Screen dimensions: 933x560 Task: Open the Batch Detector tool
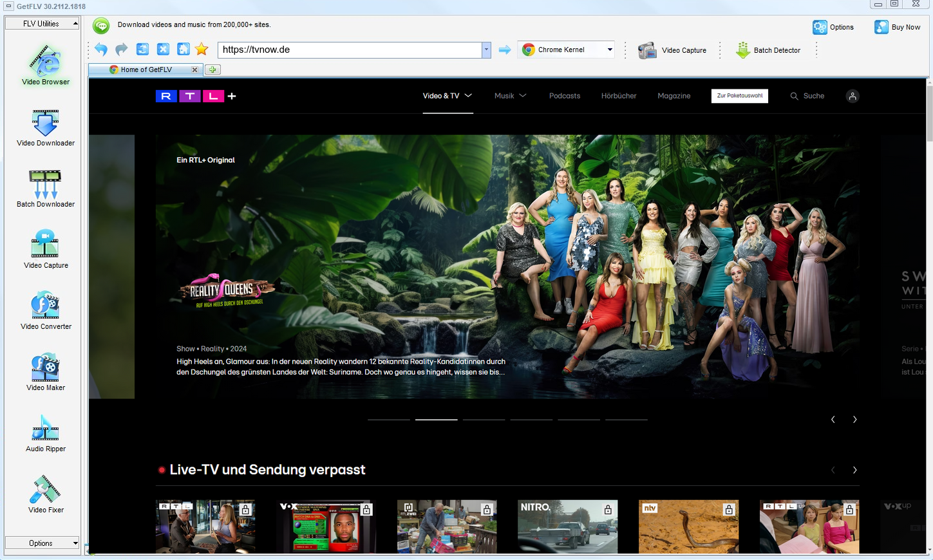pyautogui.click(x=768, y=50)
